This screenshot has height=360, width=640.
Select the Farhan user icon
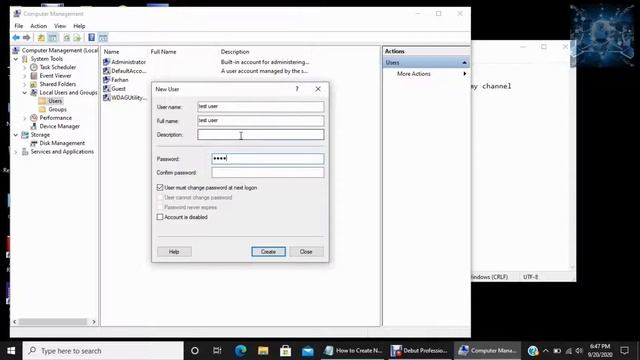[107, 80]
